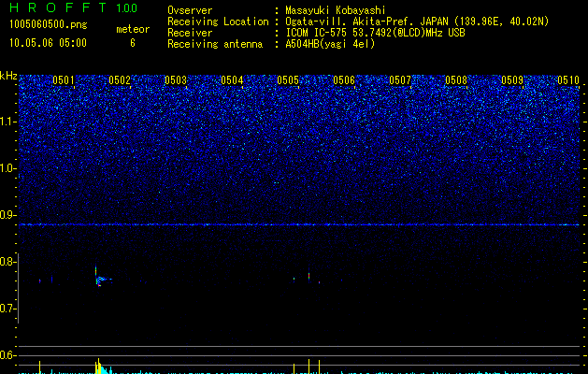Click the 1.1 frequency axis label
The width and height of the screenshot is (588, 374).
click(x=8, y=122)
